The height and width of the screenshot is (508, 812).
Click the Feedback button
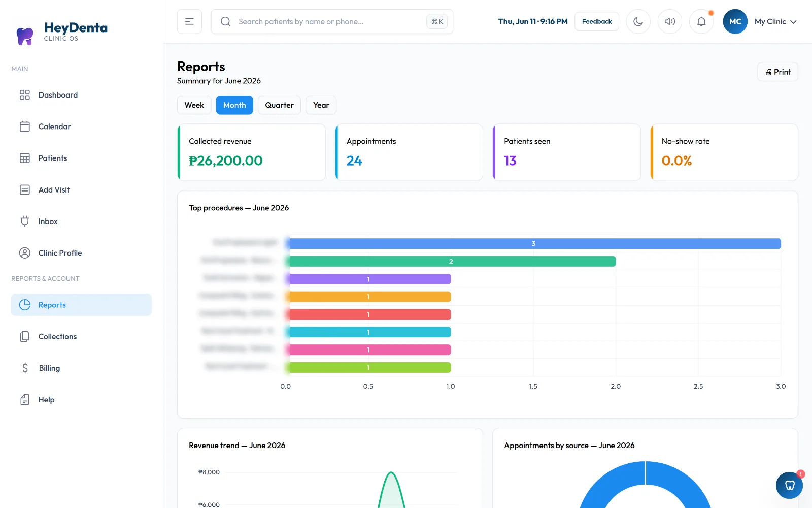pyautogui.click(x=597, y=21)
